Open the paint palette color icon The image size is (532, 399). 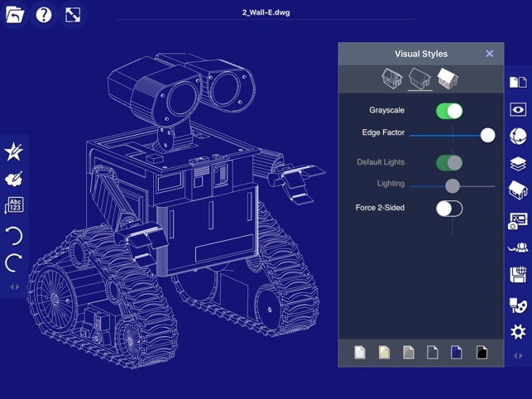click(x=518, y=305)
